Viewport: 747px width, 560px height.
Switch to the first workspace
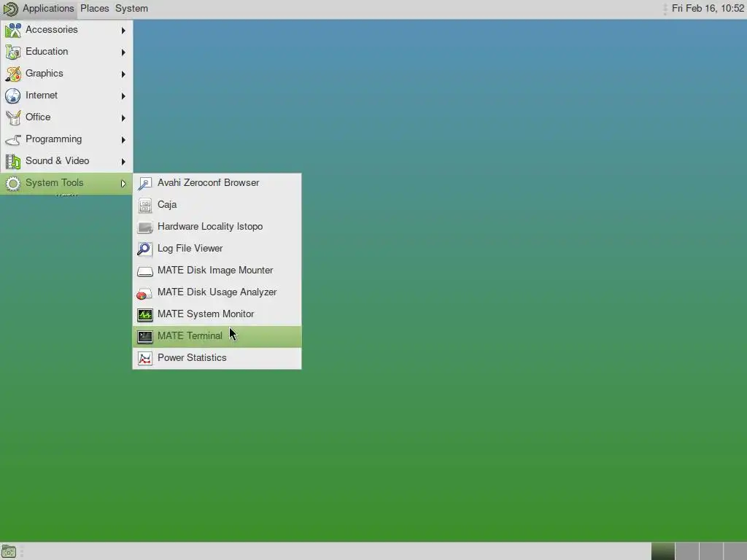(x=663, y=551)
